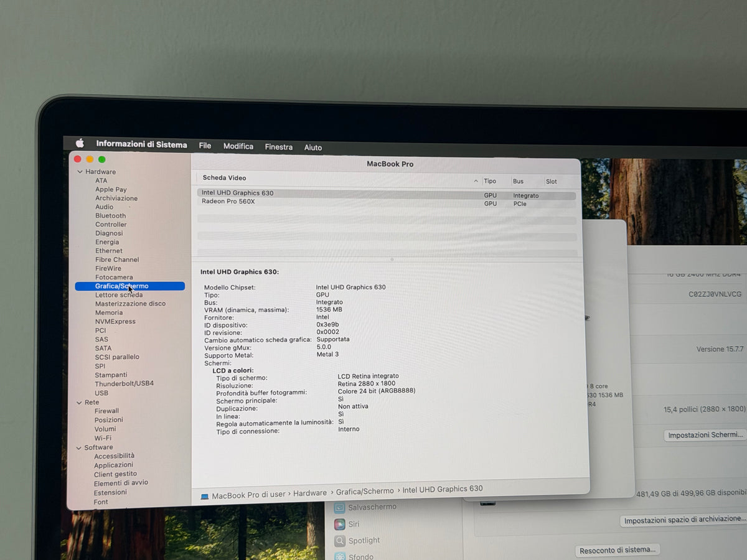747x560 pixels.
Task: Select Fibre Channel in the sidebar
Action: tap(117, 259)
